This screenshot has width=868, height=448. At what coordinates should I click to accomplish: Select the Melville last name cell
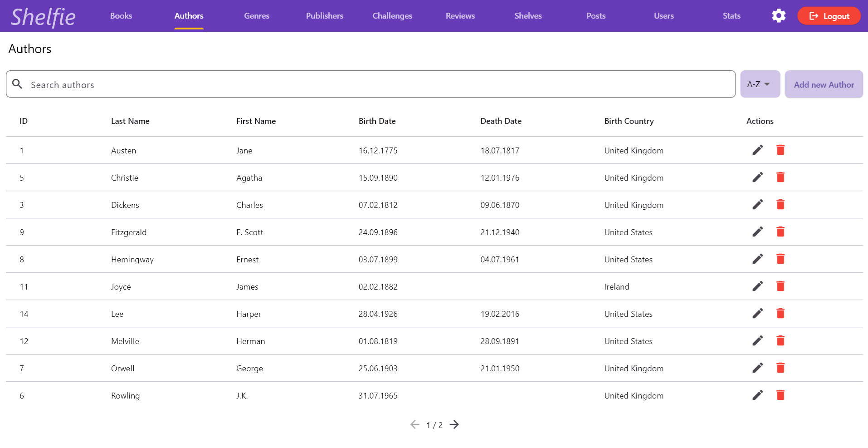tap(125, 341)
